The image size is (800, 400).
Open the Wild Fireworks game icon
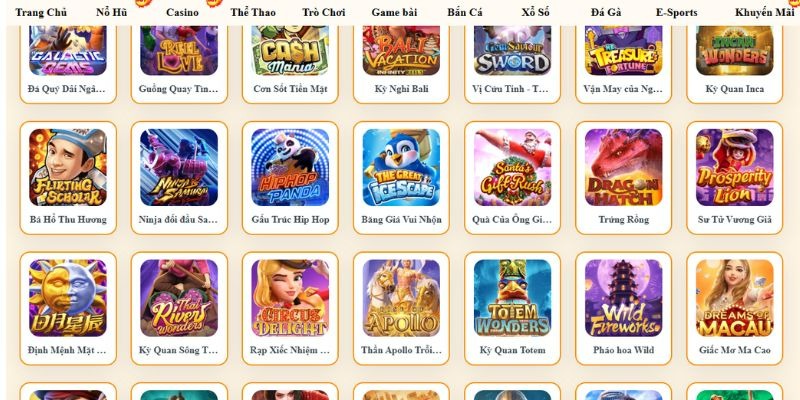623,298
